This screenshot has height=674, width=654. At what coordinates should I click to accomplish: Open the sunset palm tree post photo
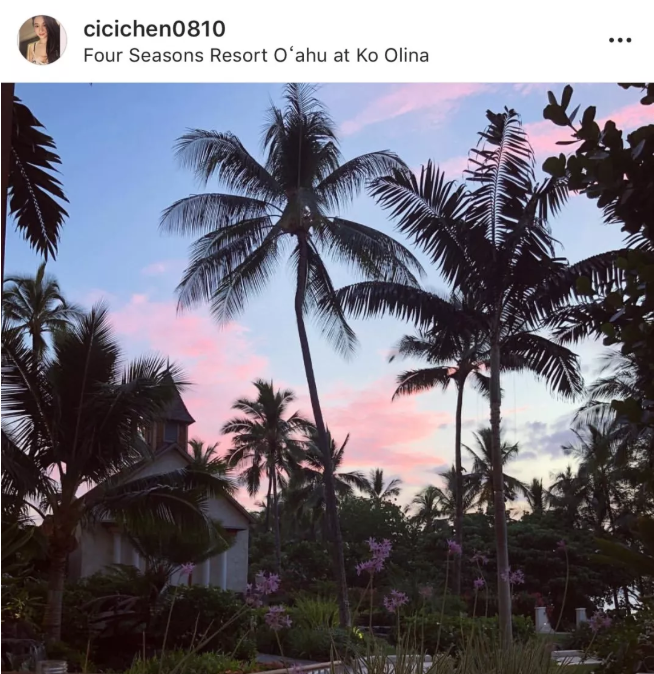[x=327, y=378]
